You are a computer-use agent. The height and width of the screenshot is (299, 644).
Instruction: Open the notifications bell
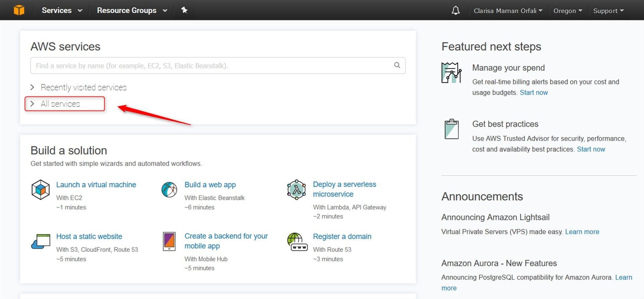click(x=455, y=10)
